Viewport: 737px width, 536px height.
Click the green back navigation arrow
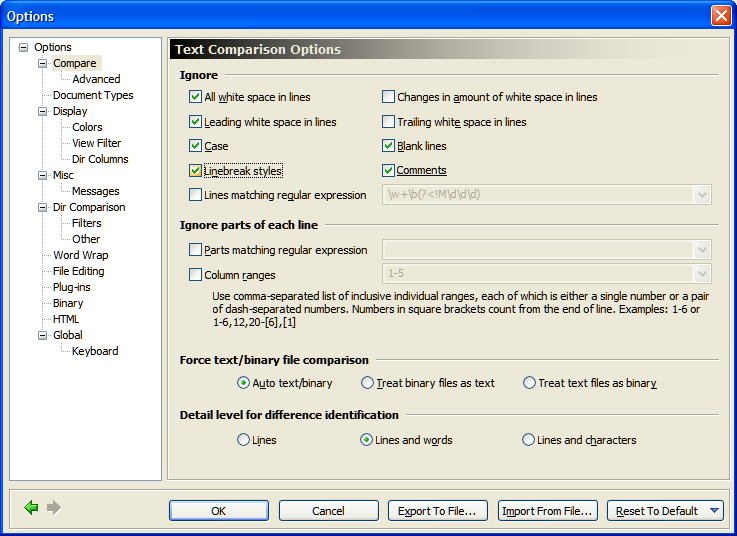pyautogui.click(x=31, y=508)
